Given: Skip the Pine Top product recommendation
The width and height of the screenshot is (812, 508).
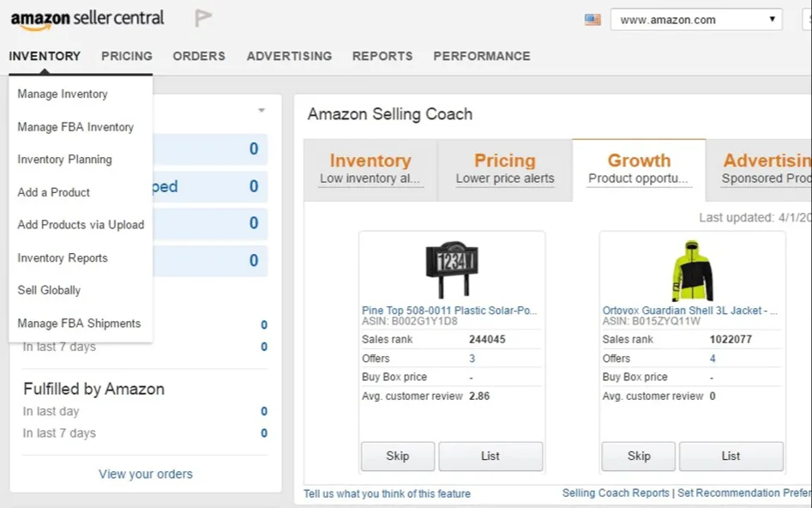Looking at the screenshot, I should pyautogui.click(x=398, y=457).
